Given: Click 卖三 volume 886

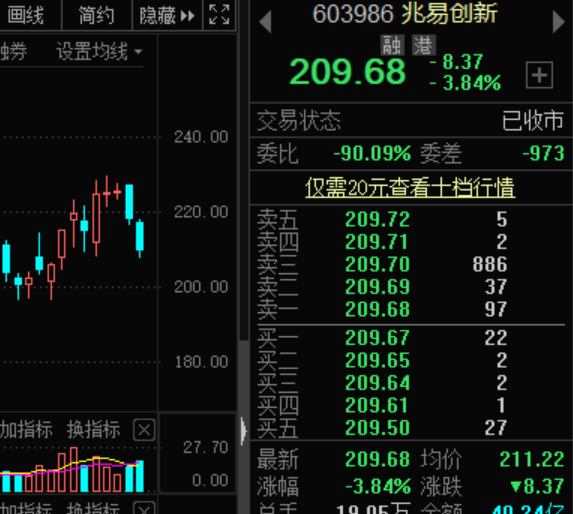Looking at the screenshot, I should (490, 264).
